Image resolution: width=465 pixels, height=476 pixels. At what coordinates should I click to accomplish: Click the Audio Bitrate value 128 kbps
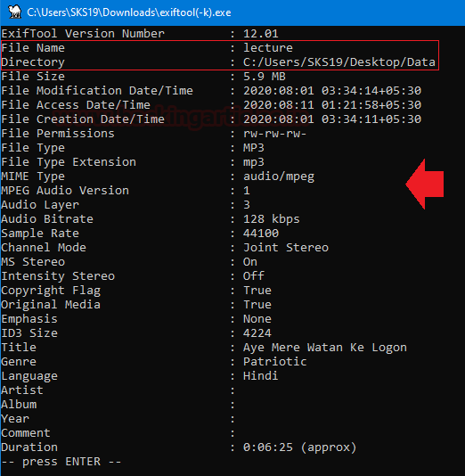(271, 219)
